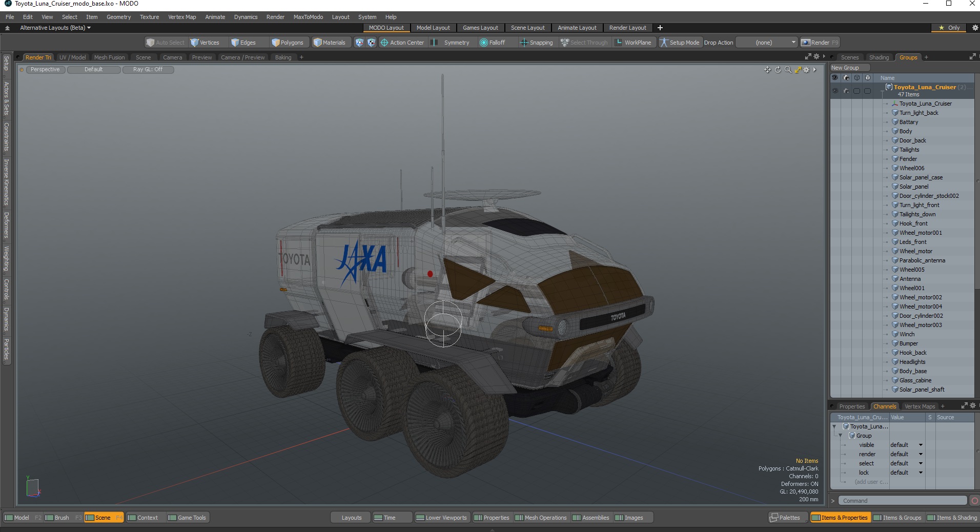Collapse Group node in Channels tree
This screenshot has height=532, width=980.
(841, 436)
